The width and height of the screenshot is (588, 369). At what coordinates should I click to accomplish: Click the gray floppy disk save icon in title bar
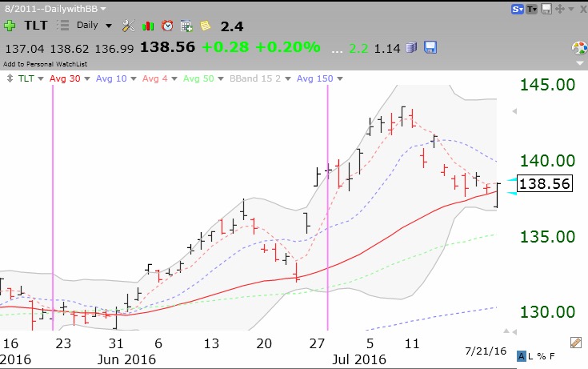546,9
